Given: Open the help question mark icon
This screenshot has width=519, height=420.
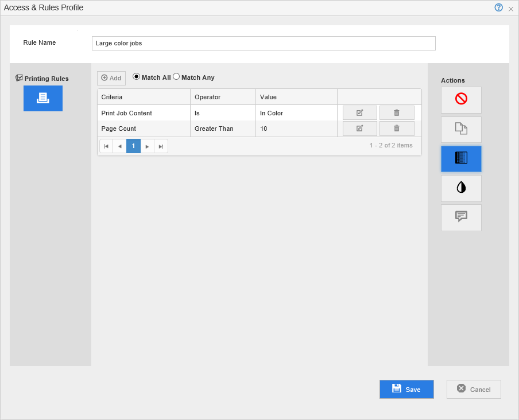Looking at the screenshot, I should click(498, 7).
